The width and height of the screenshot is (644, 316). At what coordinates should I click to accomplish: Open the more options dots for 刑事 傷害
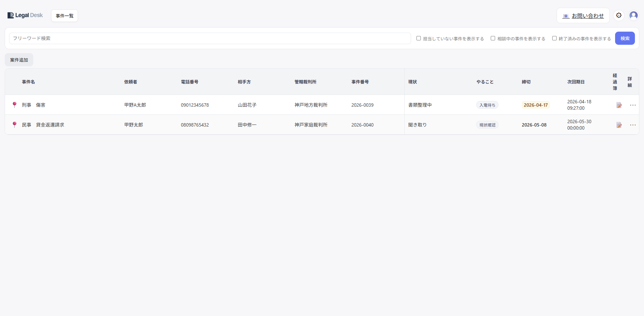[633, 105]
